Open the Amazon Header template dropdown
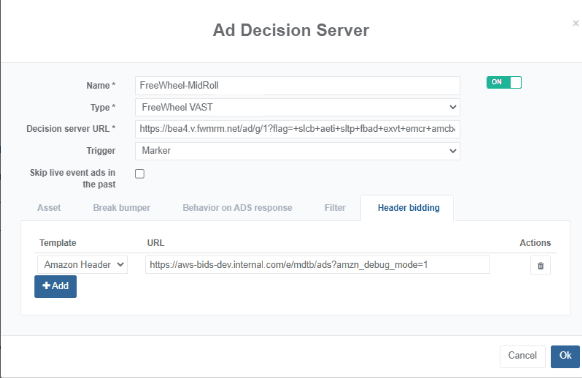The image size is (582, 378). click(82, 265)
